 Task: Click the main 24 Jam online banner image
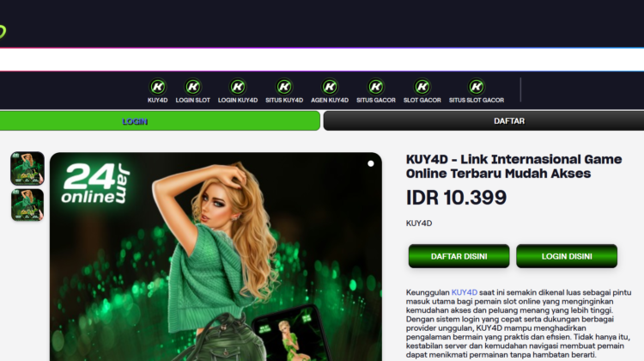pos(216,257)
